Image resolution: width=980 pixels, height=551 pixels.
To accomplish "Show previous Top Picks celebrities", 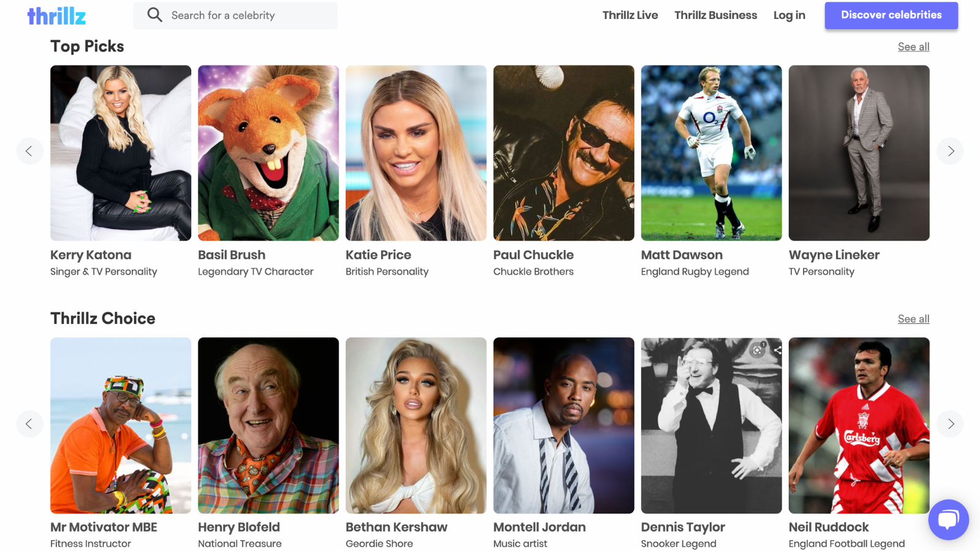I will [29, 151].
